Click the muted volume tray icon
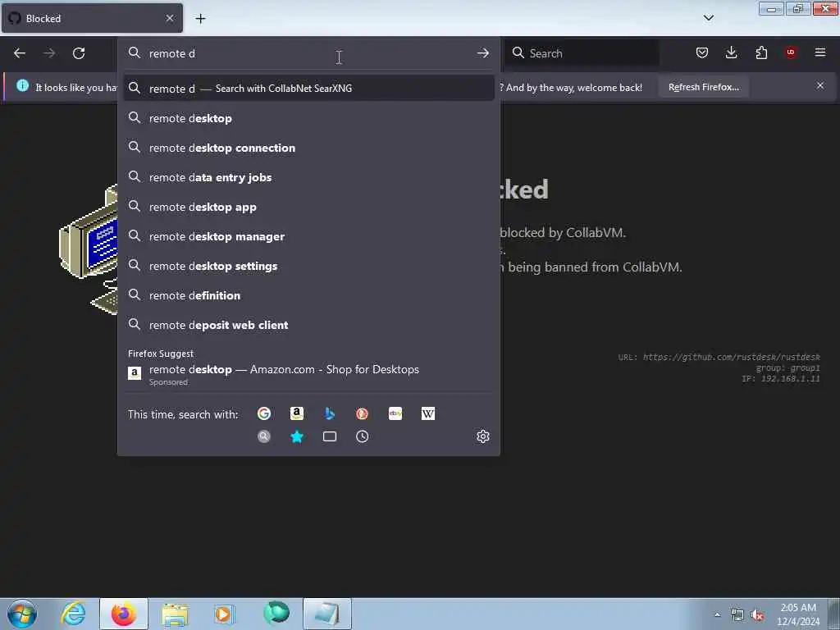The height and width of the screenshot is (630, 840). pyautogui.click(x=757, y=615)
